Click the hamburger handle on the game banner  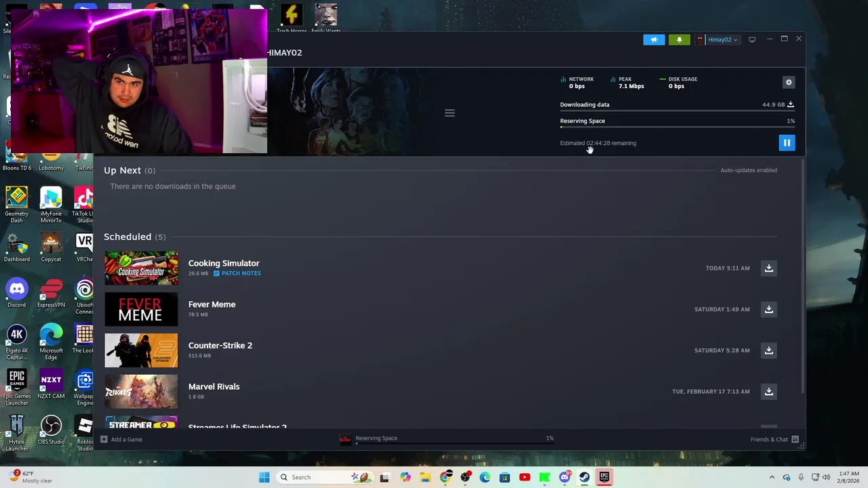pyautogui.click(x=450, y=113)
